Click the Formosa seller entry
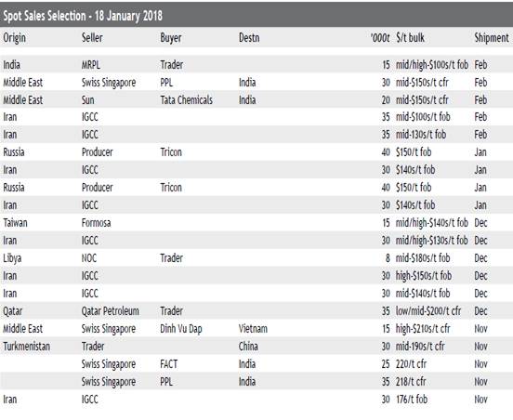Image resolution: width=513 pixels, height=420 pixels. coord(97,223)
